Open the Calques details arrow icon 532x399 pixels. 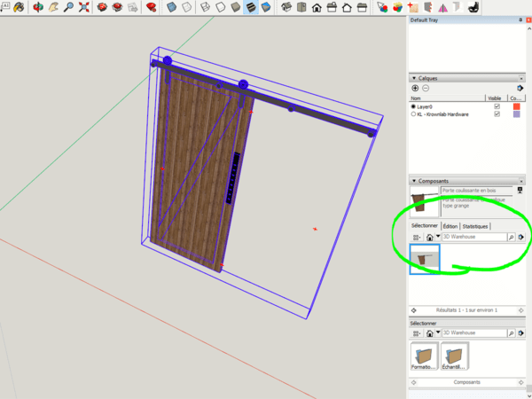[x=520, y=88]
